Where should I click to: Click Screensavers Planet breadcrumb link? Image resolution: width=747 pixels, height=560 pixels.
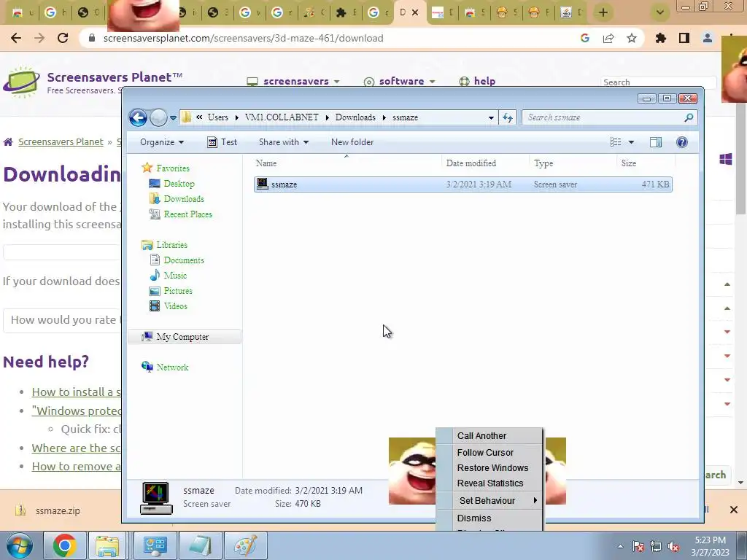point(61,142)
